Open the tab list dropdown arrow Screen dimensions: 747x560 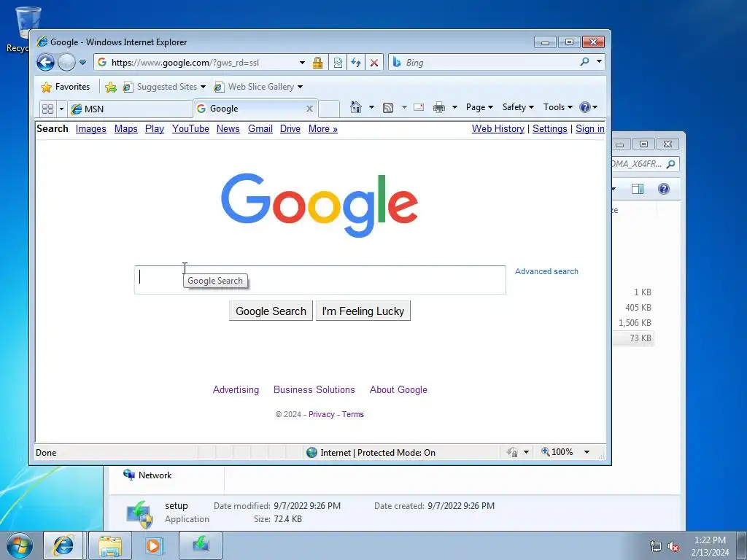[x=61, y=109]
